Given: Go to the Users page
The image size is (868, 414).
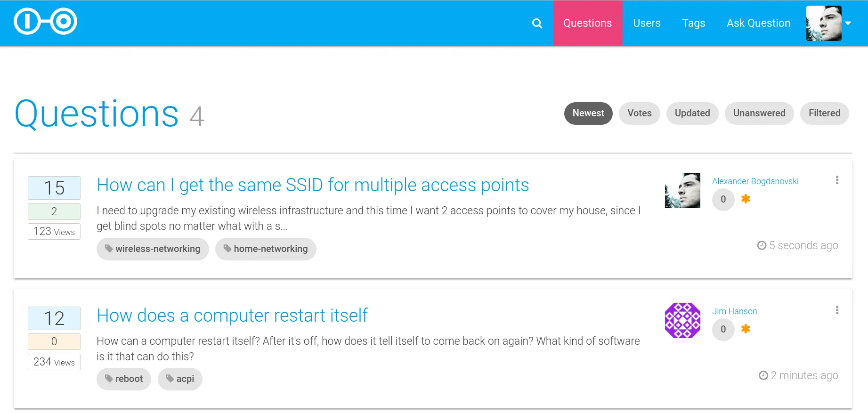Looking at the screenshot, I should tap(647, 23).
